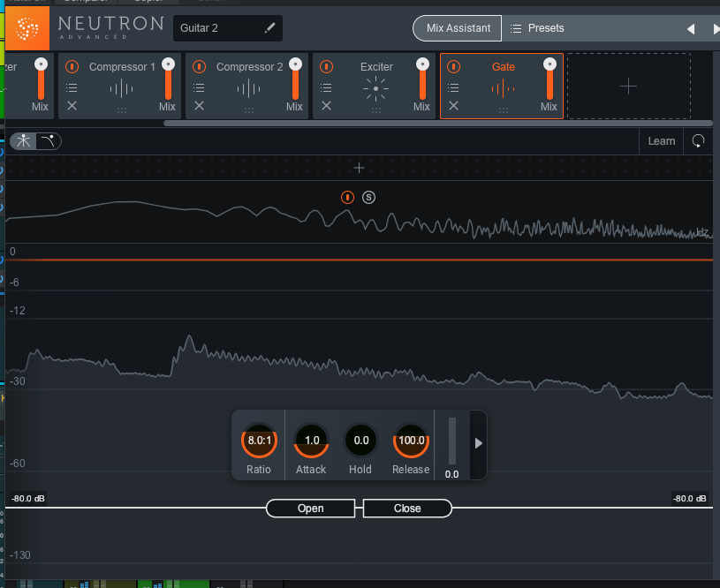Screen dimensions: 720x588
Task: Remove the Compressor 1 module with its X
Action: 72,106
